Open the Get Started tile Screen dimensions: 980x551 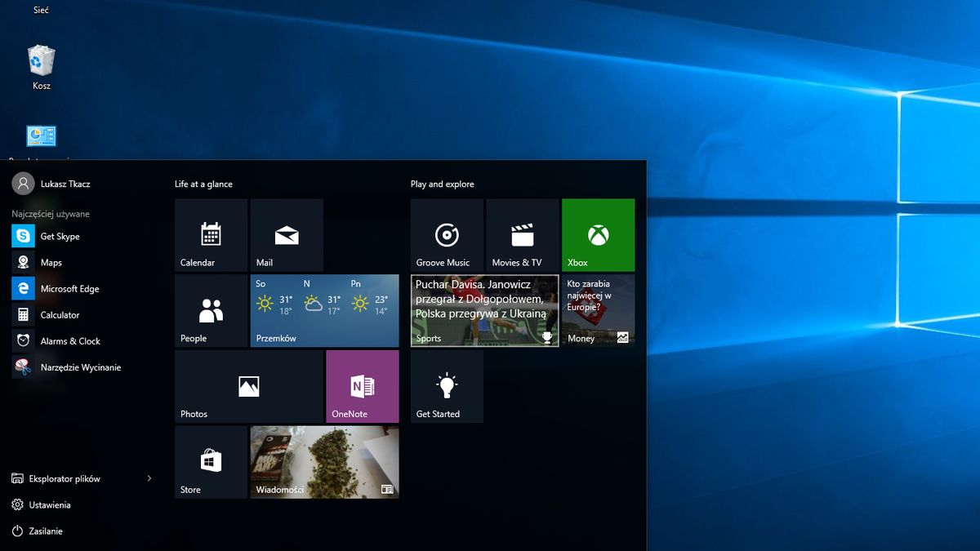coord(447,387)
